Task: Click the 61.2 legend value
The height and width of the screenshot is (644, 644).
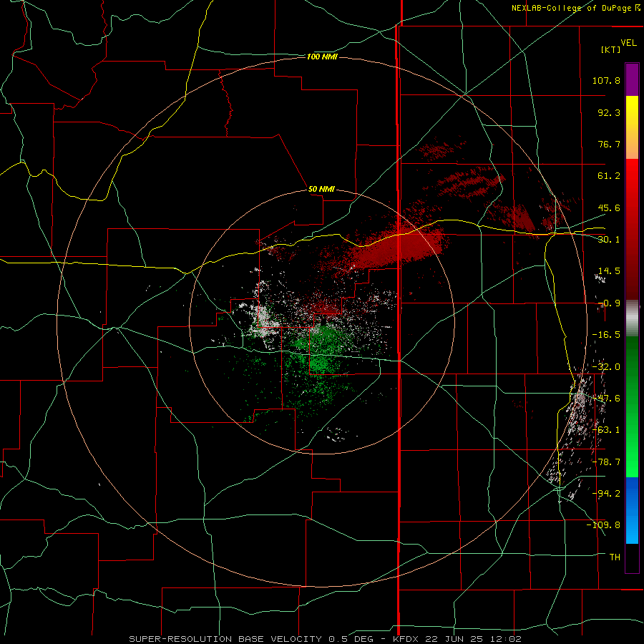Action: (609, 176)
